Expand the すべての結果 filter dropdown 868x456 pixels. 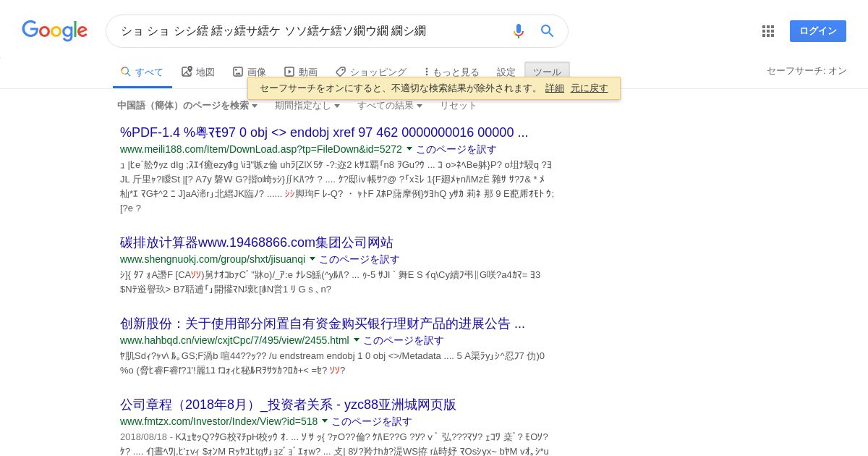pos(390,106)
